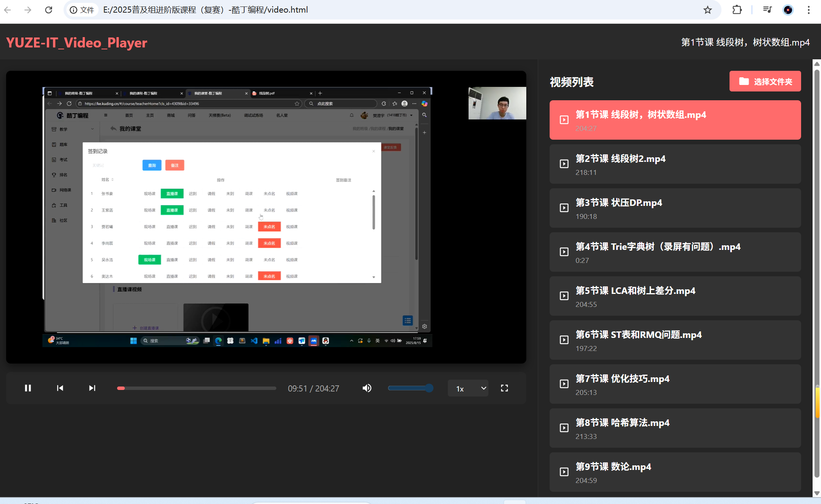Adjust the blue volume slider
Image resolution: width=821 pixels, height=504 pixels.
tap(410, 388)
